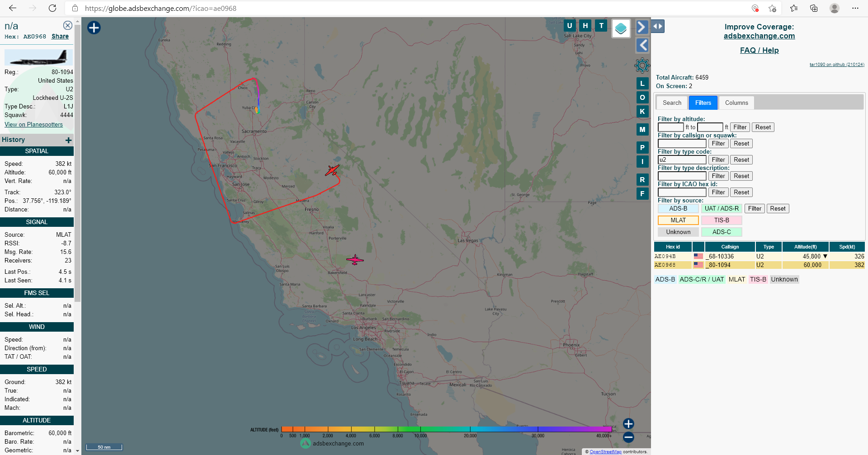Open browser Favorites icon
Screen dimensions: 868x455
(x=794, y=8)
